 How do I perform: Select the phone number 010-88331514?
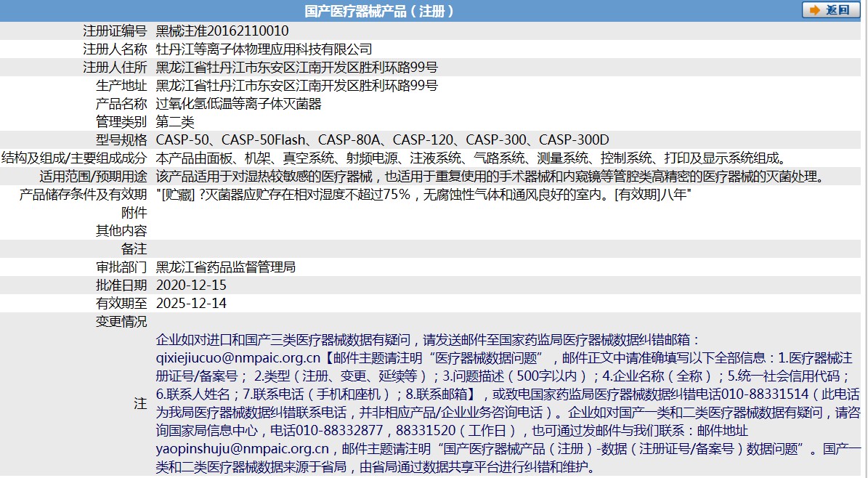coord(766,395)
